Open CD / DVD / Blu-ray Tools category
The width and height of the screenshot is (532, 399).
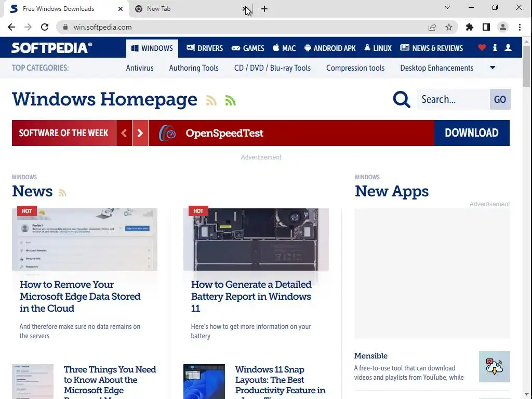point(272,68)
